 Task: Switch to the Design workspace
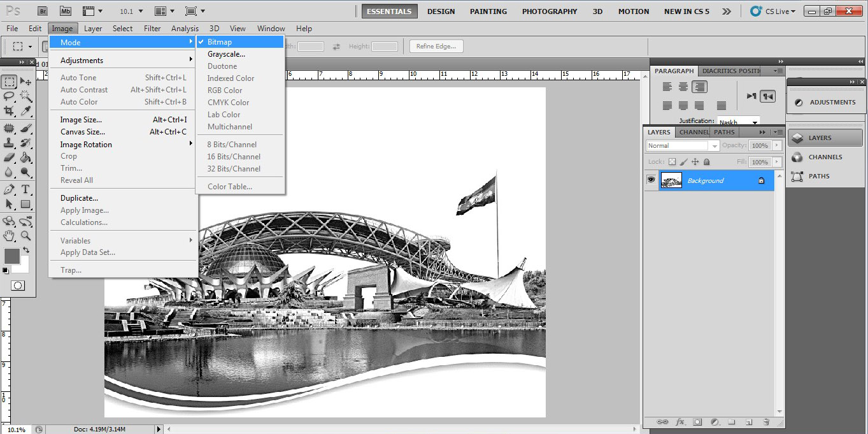pos(441,11)
